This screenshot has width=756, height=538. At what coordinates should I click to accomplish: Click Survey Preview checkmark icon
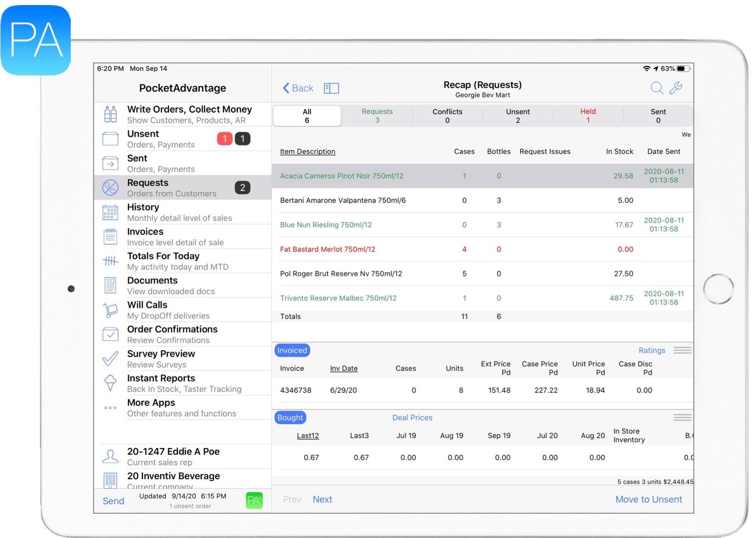110,358
